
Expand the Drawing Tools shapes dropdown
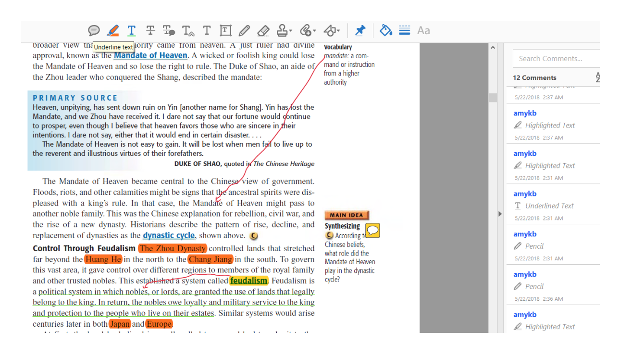(331, 30)
